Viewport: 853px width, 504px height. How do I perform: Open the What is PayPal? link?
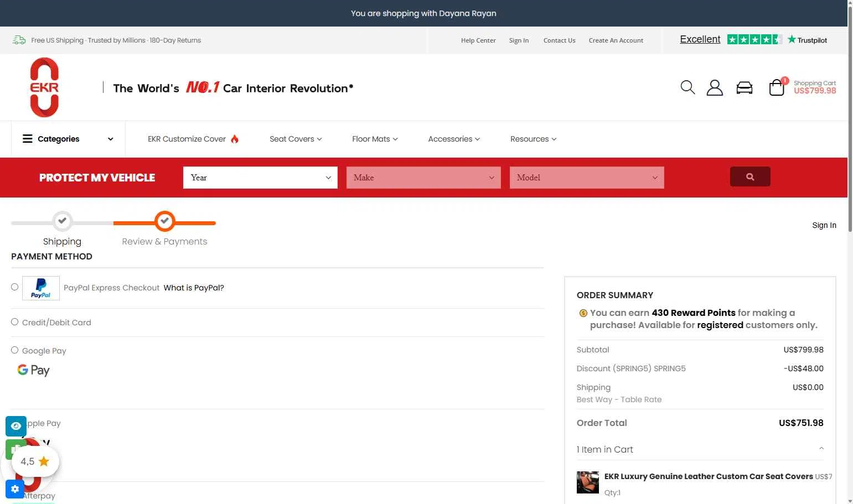(x=194, y=288)
